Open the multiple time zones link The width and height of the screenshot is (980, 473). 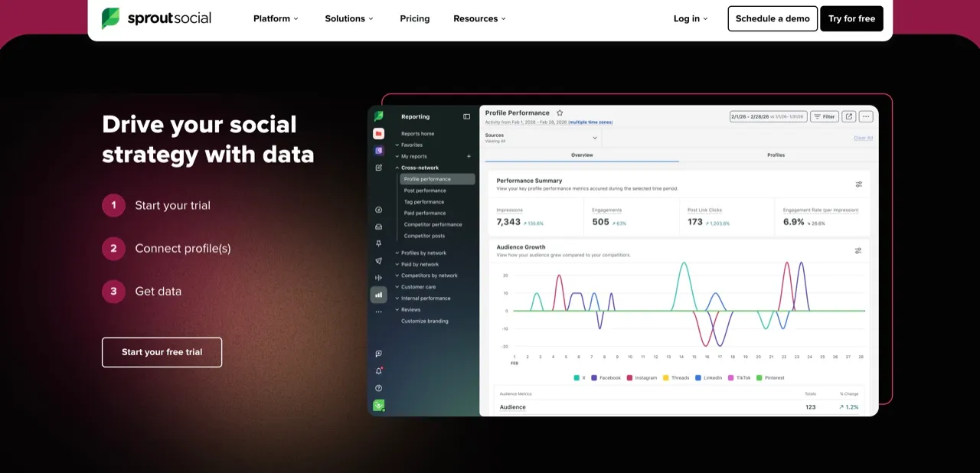(591, 122)
